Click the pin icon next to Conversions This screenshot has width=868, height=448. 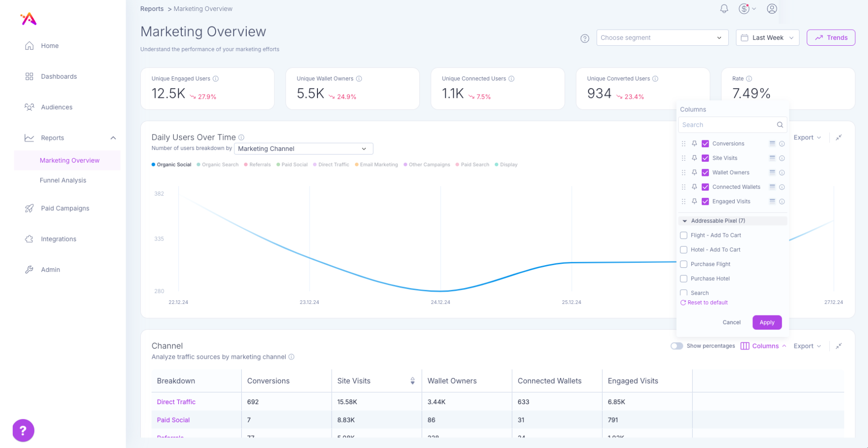pyautogui.click(x=694, y=144)
